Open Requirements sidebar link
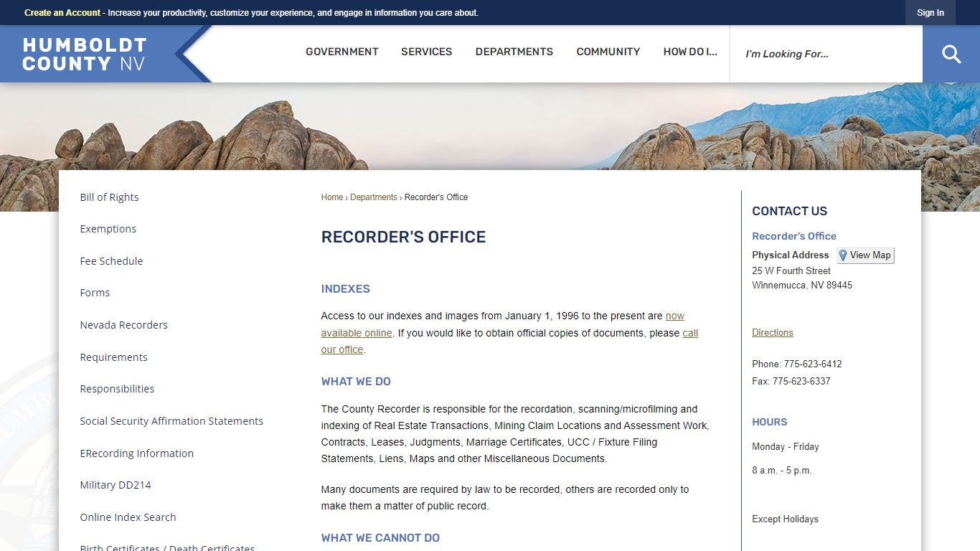This screenshot has width=980, height=551. tap(113, 357)
